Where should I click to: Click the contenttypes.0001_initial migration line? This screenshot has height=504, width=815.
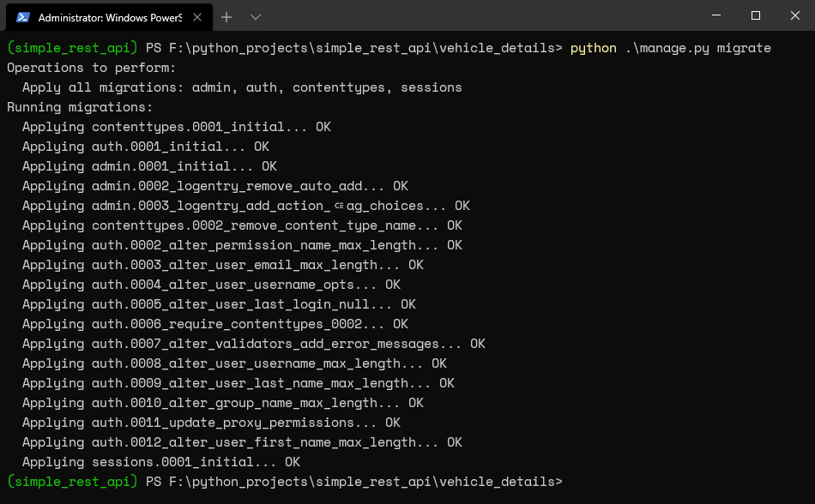click(176, 127)
